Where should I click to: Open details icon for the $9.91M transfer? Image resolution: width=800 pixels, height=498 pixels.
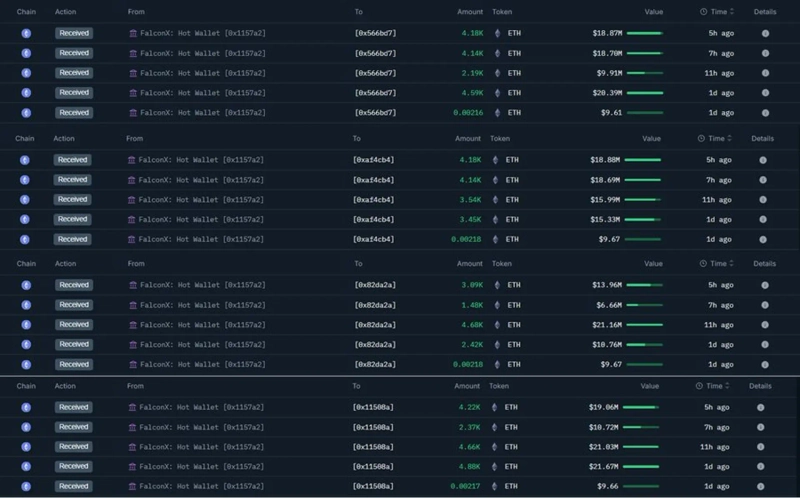pyautogui.click(x=765, y=73)
